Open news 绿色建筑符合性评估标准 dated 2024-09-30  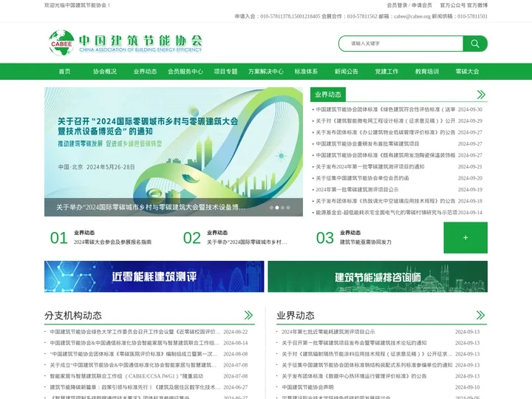pyautogui.click(x=386, y=109)
